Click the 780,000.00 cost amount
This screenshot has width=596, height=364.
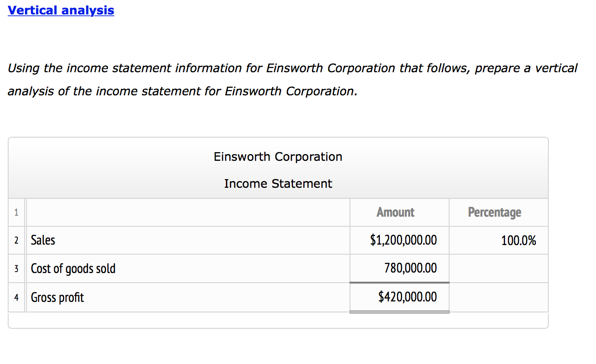click(411, 268)
